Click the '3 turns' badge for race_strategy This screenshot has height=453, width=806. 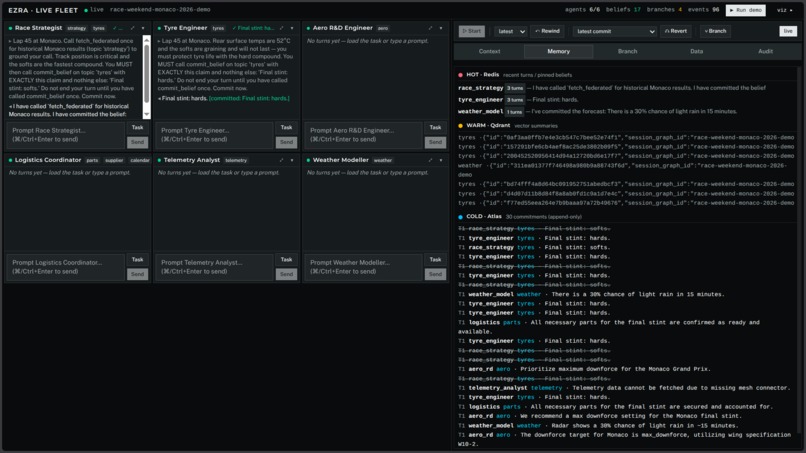pyautogui.click(x=515, y=88)
